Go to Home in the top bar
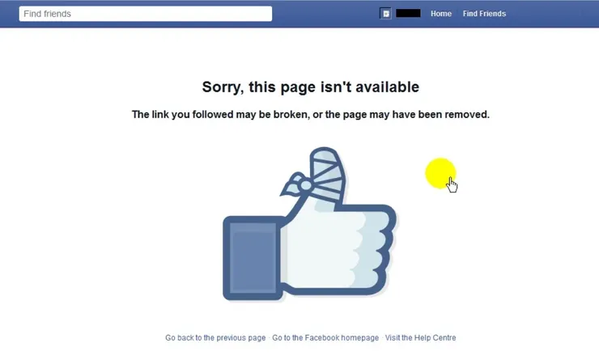This screenshot has width=599, height=364. 441,14
